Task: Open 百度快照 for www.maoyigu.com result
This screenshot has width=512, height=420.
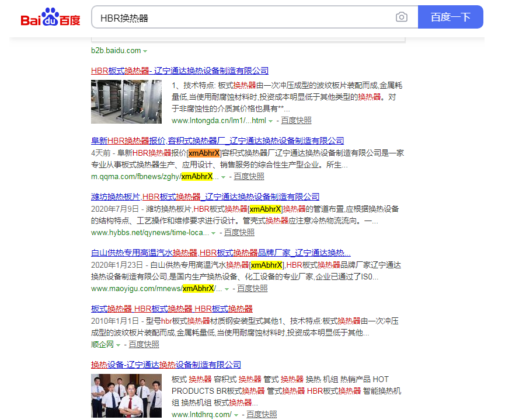Action: coord(252,289)
